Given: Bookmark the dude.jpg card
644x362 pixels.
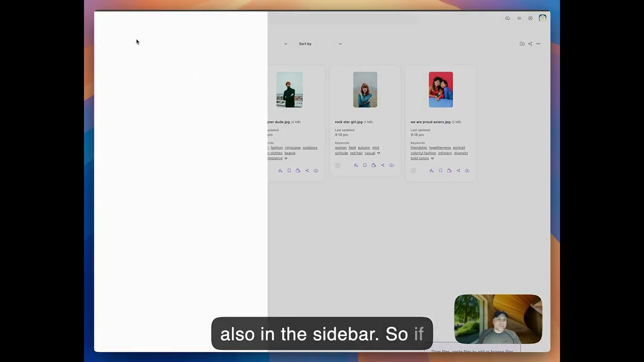Looking at the screenshot, I should (x=289, y=171).
